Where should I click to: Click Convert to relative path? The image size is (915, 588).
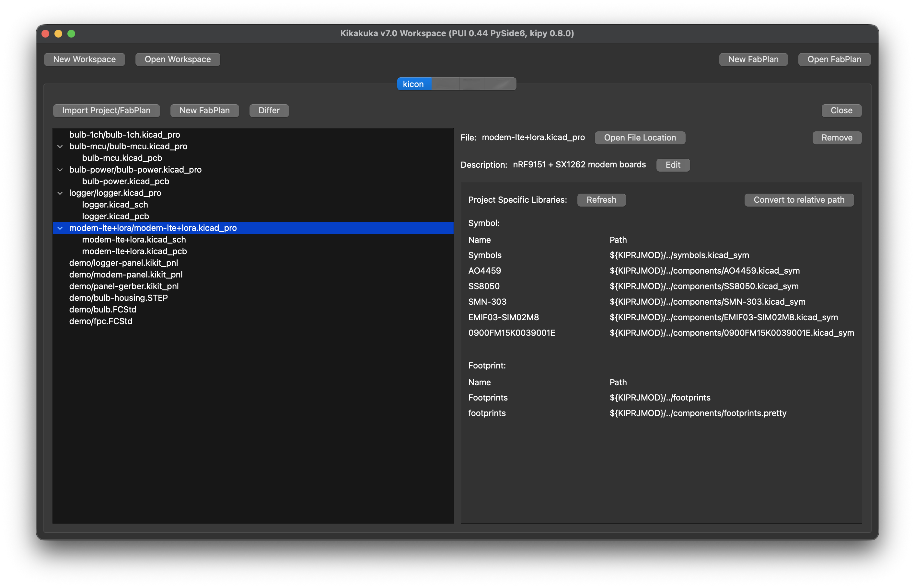point(799,200)
